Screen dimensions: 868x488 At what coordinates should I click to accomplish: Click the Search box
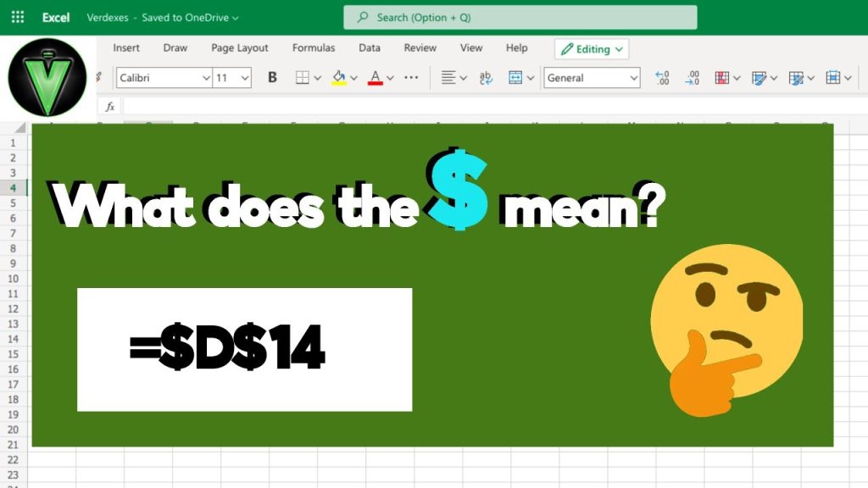520,17
